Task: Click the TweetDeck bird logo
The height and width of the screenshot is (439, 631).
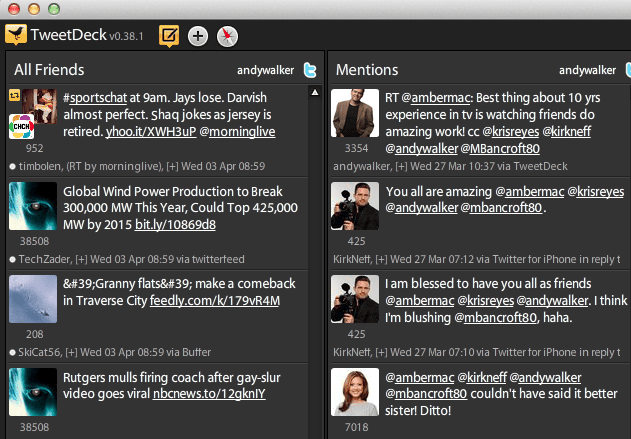Action: [x=16, y=34]
